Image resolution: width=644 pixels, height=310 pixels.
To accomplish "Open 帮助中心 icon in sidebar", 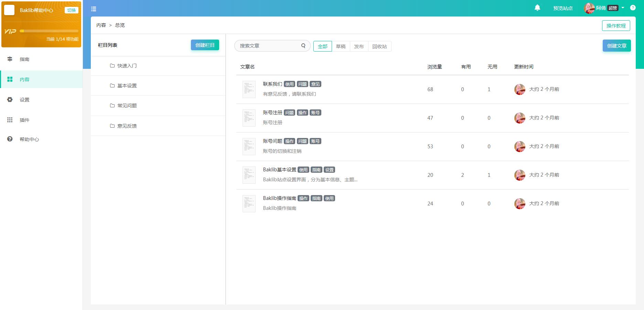I will 10,139.
